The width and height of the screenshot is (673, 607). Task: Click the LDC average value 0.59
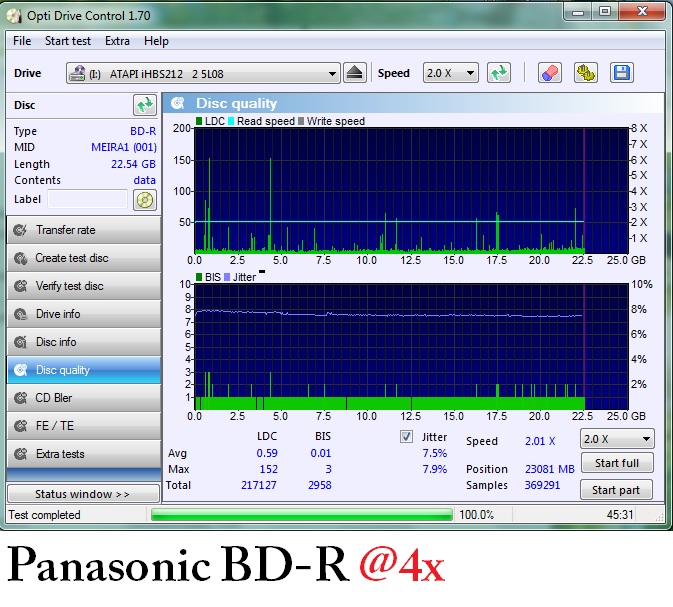pyautogui.click(x=267, y=453)
